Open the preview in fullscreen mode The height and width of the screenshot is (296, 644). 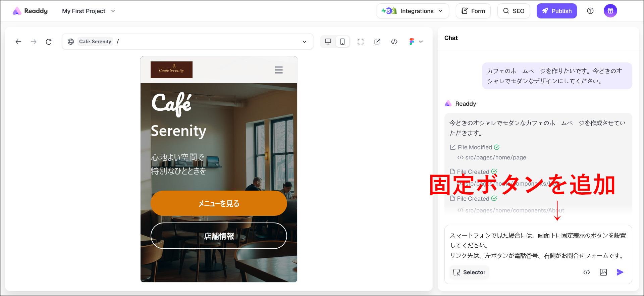(361, 42)
